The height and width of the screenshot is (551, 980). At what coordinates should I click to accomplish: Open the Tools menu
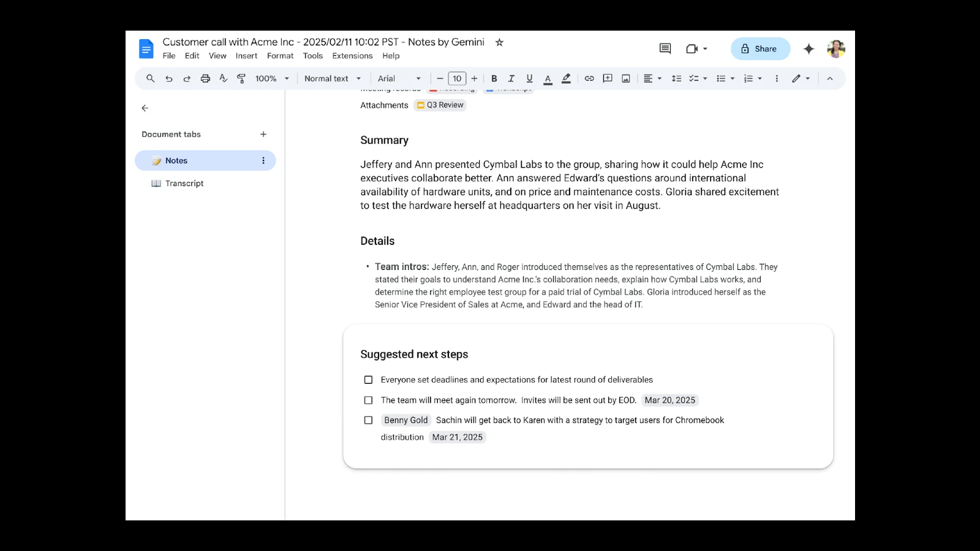tap(313, 56)
